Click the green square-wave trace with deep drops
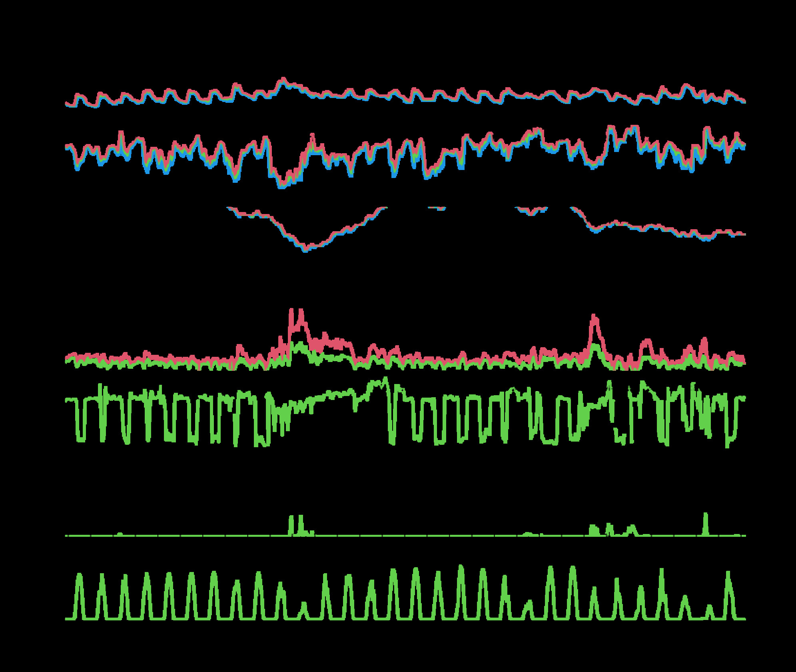The height and width of the screenshot is (672, 796). tap(405, 412)
